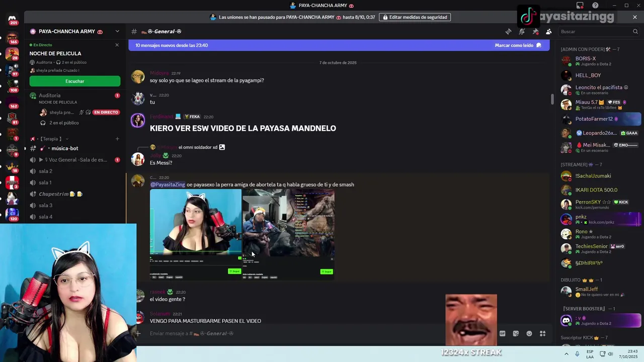The width and height of the screenshot is (644, 362).
Task: Open member PerronSKY profile
Action: tap(600, 204)
